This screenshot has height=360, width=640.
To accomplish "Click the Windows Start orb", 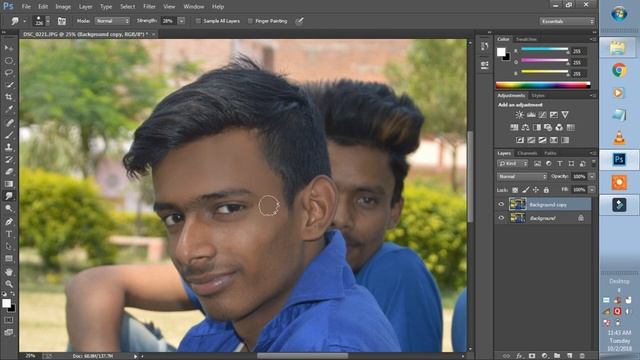I will pyautogui.click(x=619, y=14).
